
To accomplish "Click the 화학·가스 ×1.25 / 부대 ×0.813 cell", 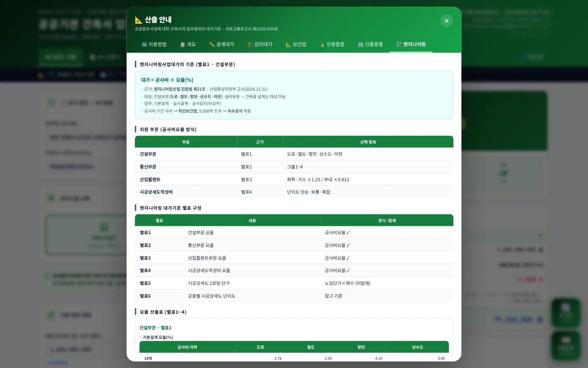I will click(318, 180).
